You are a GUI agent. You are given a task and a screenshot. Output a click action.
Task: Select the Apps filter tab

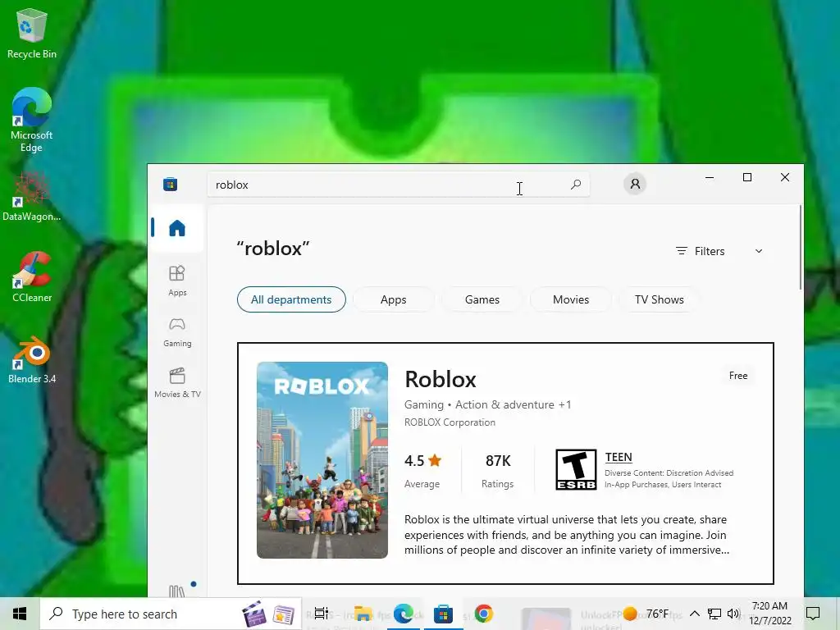click(x=393, y=299)
